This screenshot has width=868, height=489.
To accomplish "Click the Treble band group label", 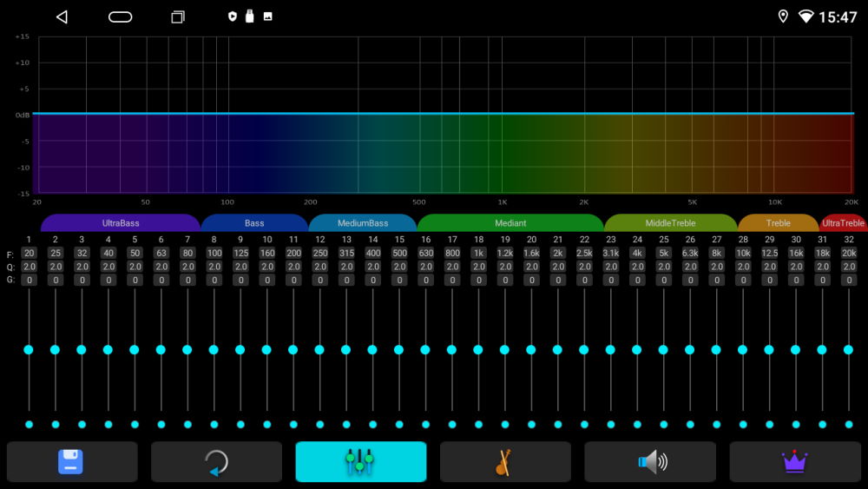I will click(778, 223).
